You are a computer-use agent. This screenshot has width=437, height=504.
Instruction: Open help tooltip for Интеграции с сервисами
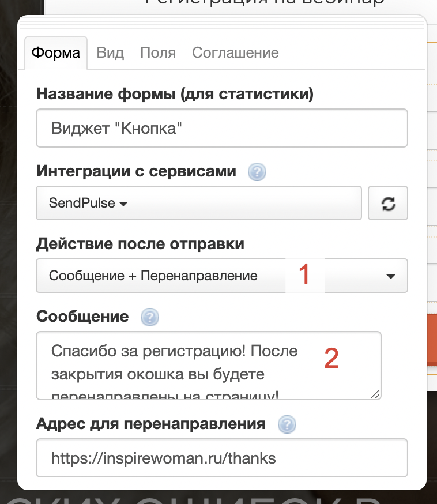coord(257,172)
